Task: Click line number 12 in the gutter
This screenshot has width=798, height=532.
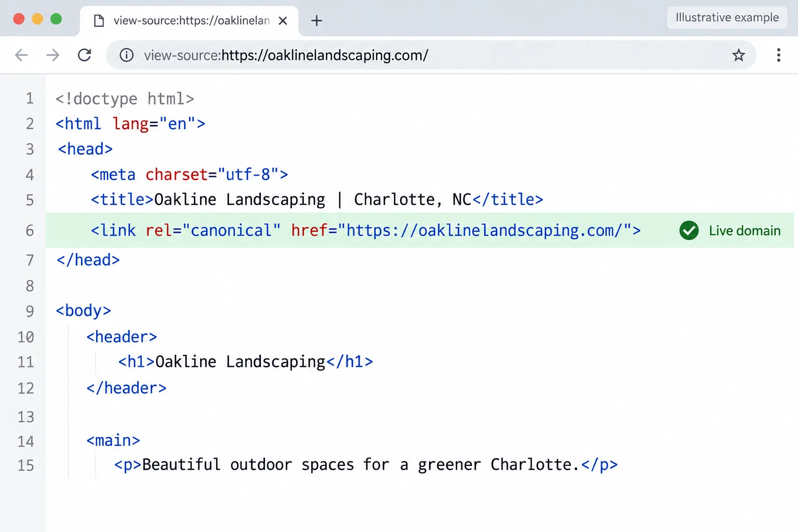Action: (x=26, y=388)
